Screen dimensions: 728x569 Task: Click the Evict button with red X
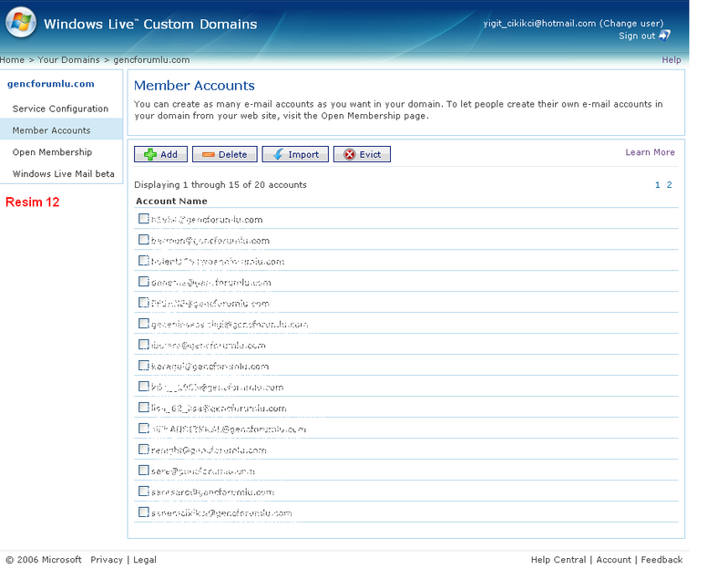coord(362,154)
